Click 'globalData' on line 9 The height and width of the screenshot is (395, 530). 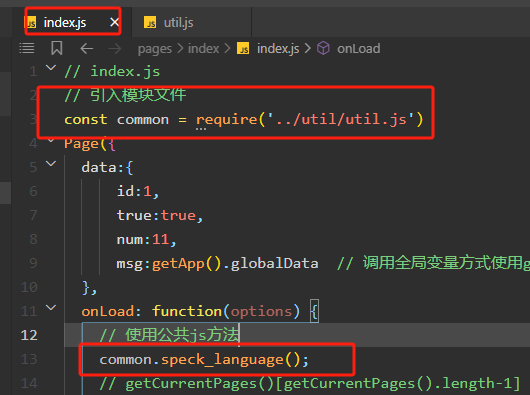(274, 263)
